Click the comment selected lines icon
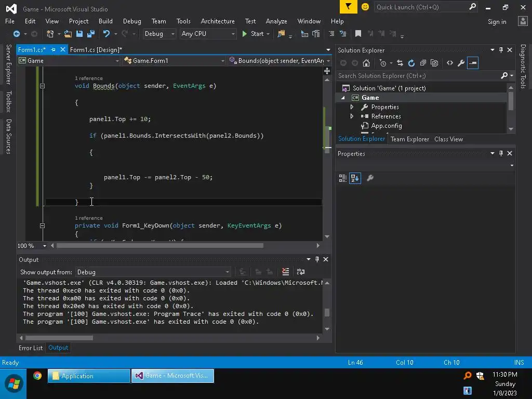 coord(331,34)
